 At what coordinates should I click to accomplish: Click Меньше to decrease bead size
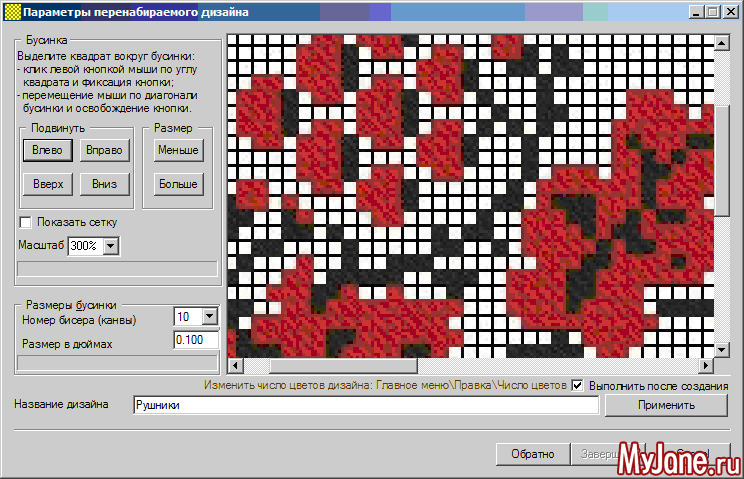(178, 150)
